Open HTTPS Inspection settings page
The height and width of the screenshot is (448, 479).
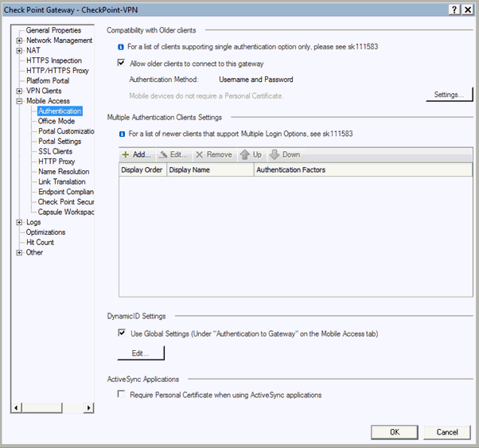coord(53,60)
